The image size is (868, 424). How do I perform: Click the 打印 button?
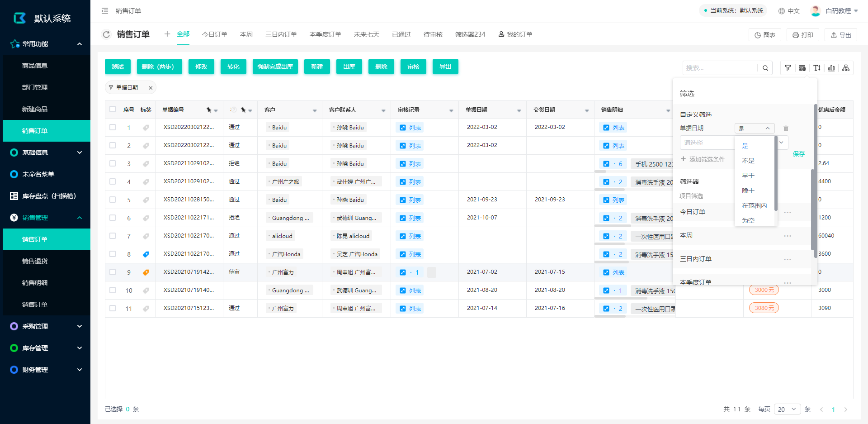tap(802, 35)
